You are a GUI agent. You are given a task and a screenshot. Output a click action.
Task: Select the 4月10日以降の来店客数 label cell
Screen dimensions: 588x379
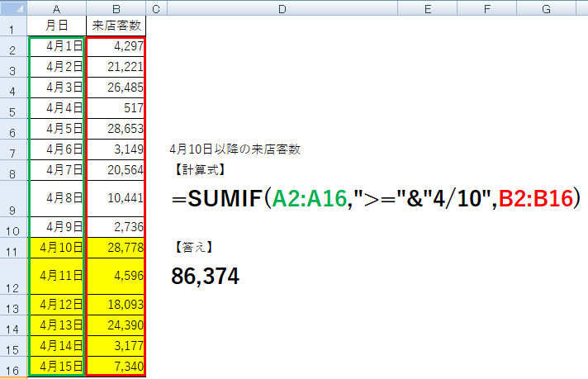coord(234,149)
